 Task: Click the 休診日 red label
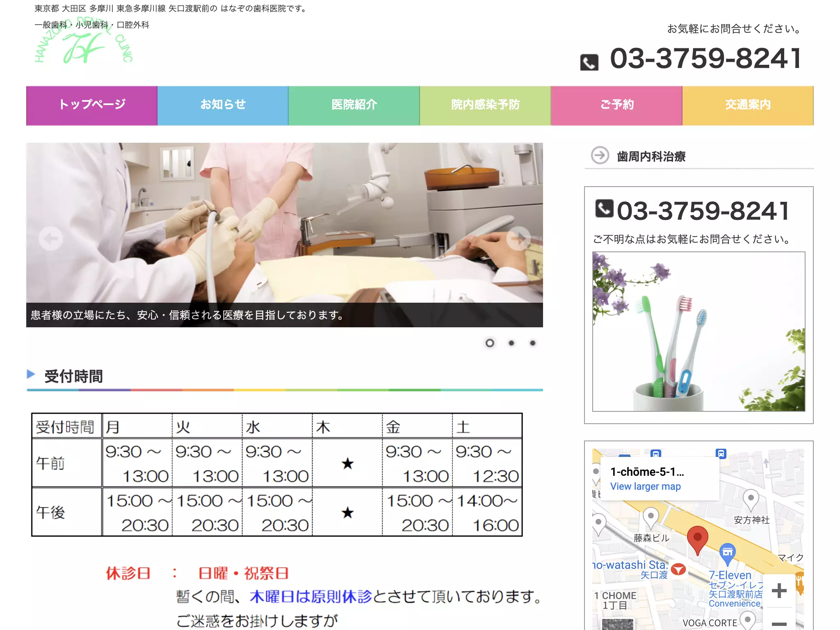click(128, 573)
